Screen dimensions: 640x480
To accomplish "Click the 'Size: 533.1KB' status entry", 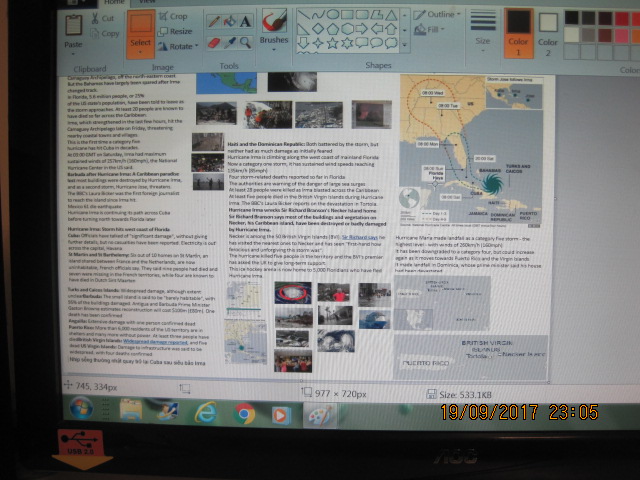I will click(x=459, y=395).
